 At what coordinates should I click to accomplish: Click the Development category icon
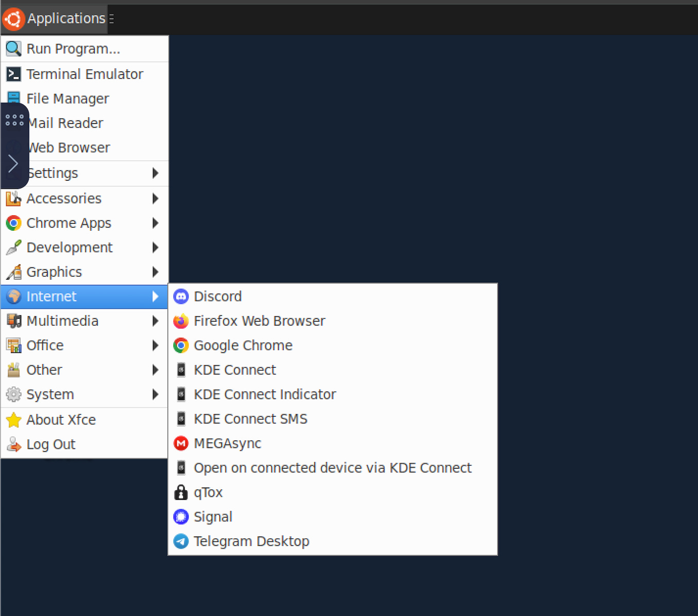pos(13,248)
